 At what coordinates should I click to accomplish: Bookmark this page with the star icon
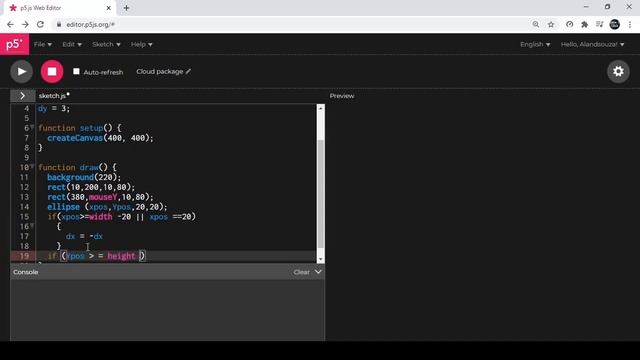pos(551,24)
